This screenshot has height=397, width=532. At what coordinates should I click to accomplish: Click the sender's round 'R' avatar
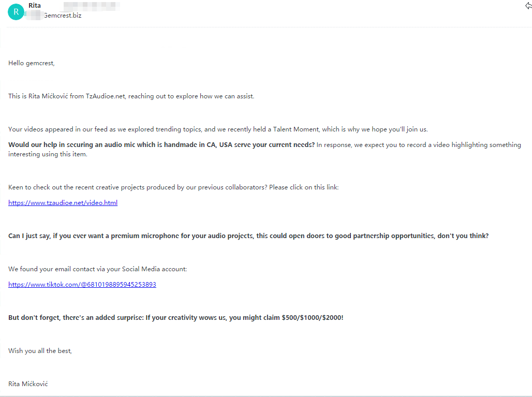16,11
